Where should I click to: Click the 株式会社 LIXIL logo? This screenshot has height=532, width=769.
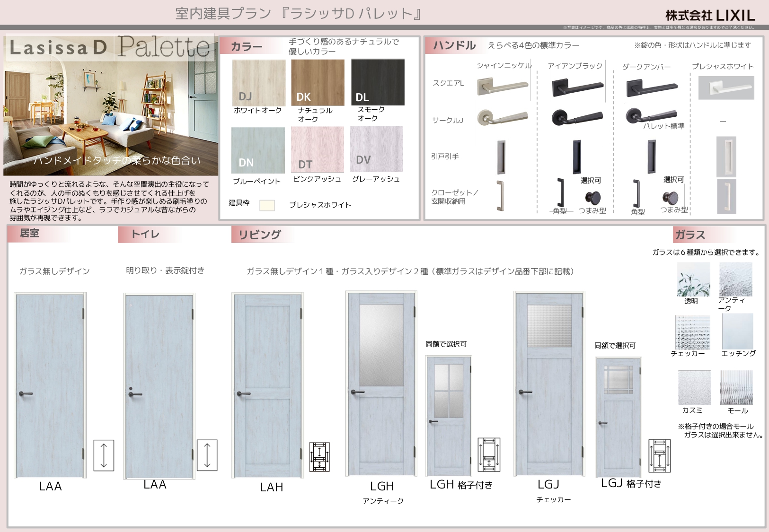pyautogui.click(x=710, y=16)
